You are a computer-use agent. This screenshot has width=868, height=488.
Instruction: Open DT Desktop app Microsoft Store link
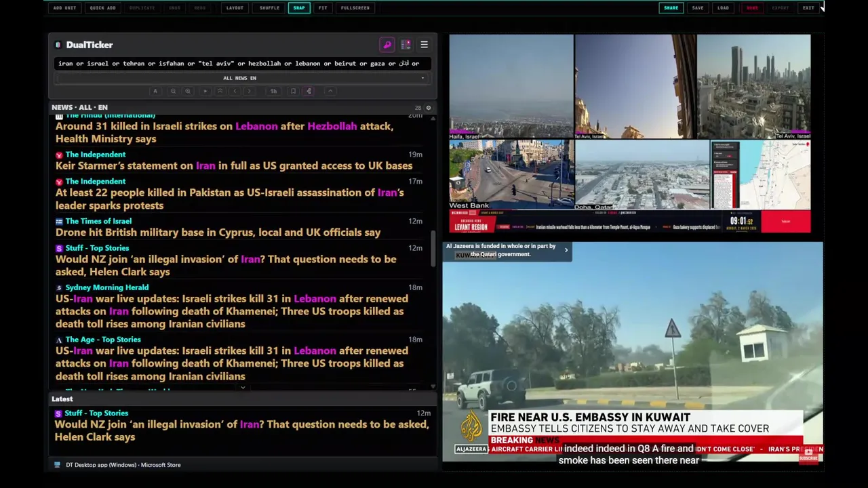[x=123, y=465]
